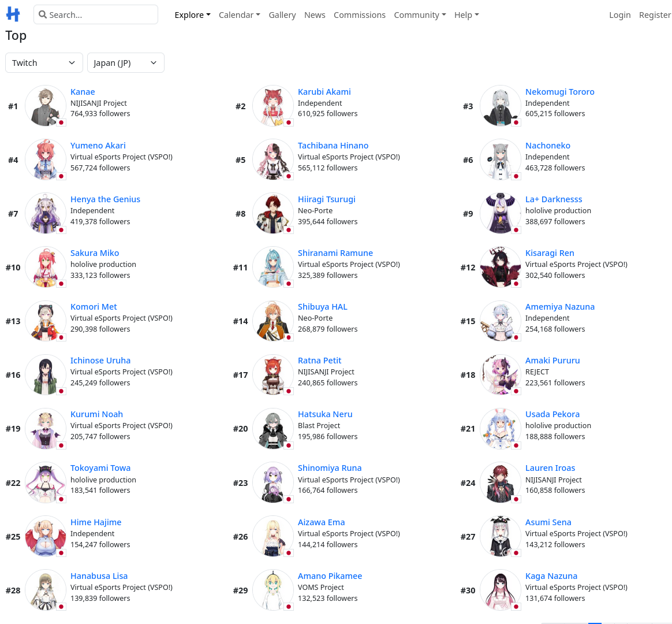
Task: Open Karubi Akami's avatar thumbnail
Action: coord(273,106)
